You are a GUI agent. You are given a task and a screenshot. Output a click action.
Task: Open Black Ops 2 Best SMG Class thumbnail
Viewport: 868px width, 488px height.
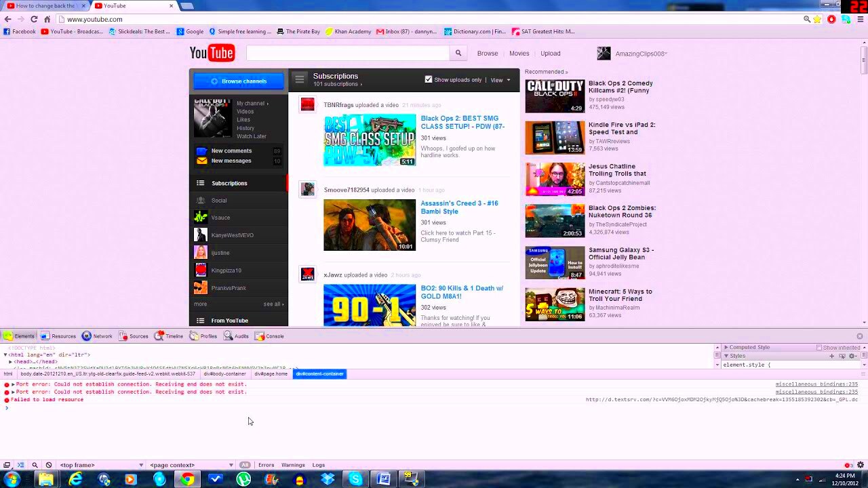[370, 140]
